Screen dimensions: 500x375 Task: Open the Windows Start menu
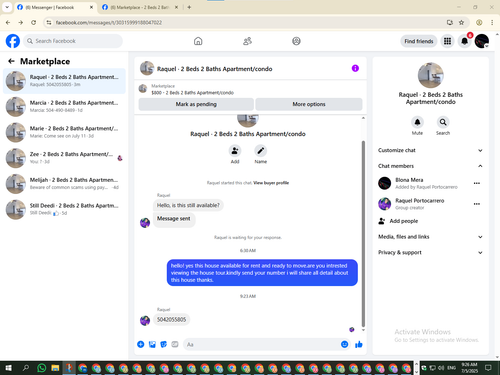pyautogui.click(x=8, y=368)
